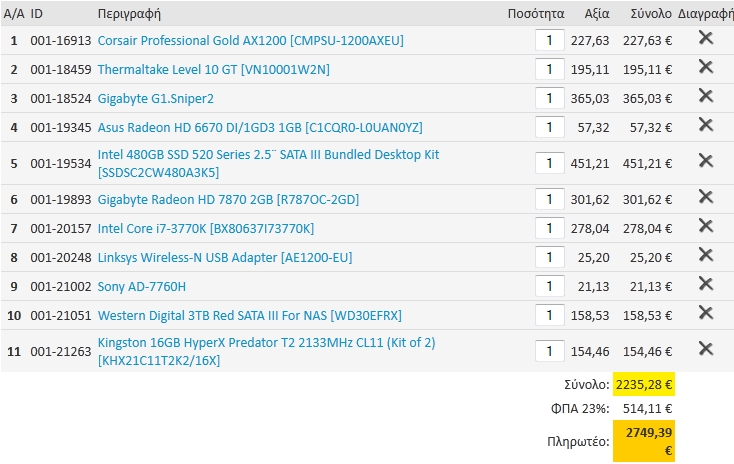Remove Asus Radeon HD 6670 with X icon
The width and height of the screenshot is (734, 464).
click(x=705, y=125)
